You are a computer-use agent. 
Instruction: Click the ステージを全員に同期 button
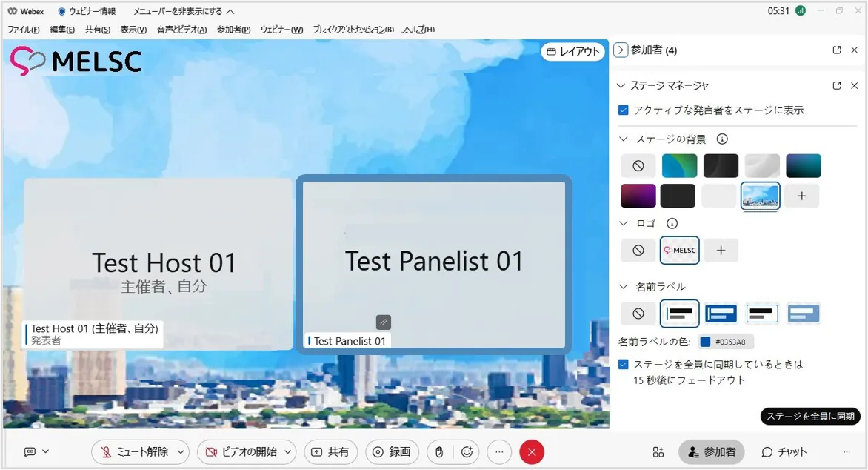[x=810, y=416]
